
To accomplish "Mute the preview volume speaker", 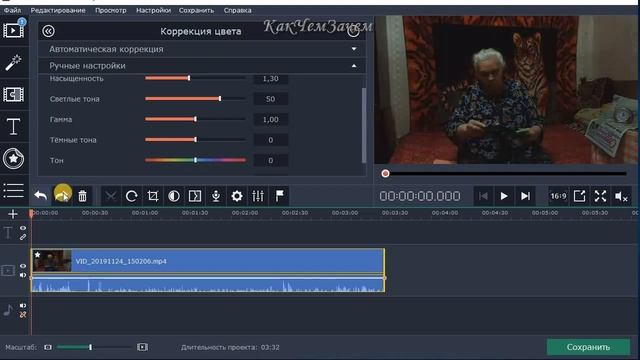I will tap(621, 196).
